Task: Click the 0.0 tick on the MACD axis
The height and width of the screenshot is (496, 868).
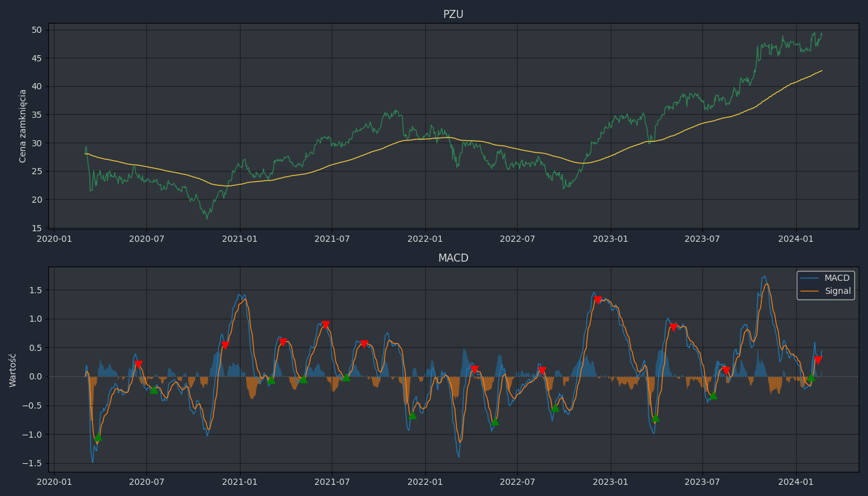Action: pyautogui.click(x=35, y=376)
